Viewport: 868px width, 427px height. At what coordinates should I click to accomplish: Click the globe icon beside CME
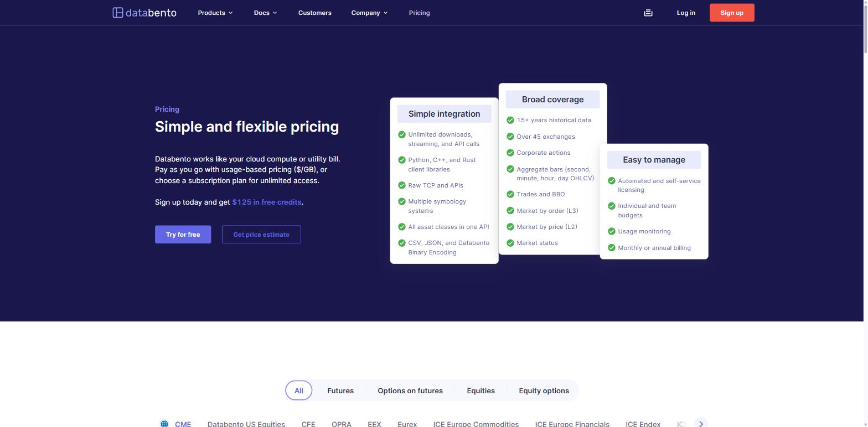(164, 424)
